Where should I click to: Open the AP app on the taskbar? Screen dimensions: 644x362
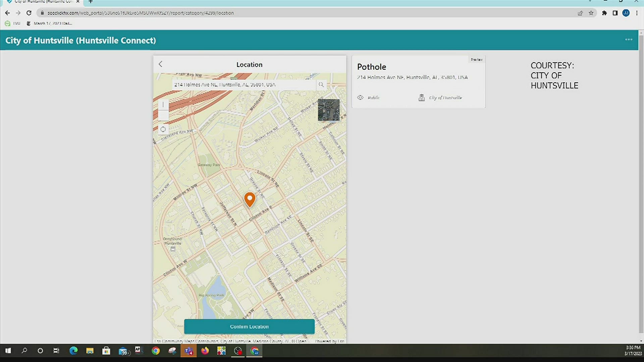click(x=139, y=351)
